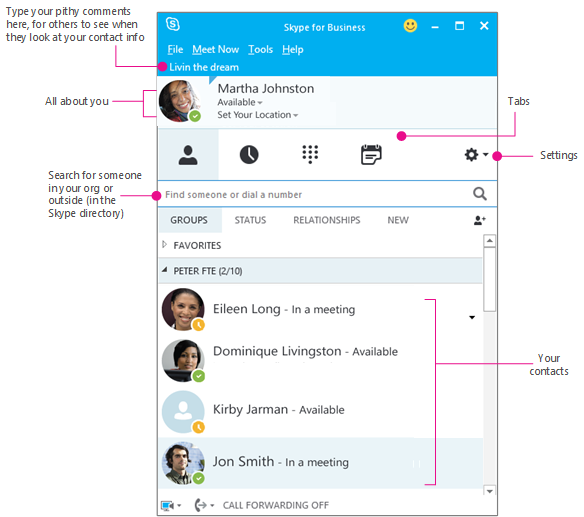The height and width of the screenshot is (517, 584).
Task: Click the Add a Contact icon
Action: pos(480,220)
